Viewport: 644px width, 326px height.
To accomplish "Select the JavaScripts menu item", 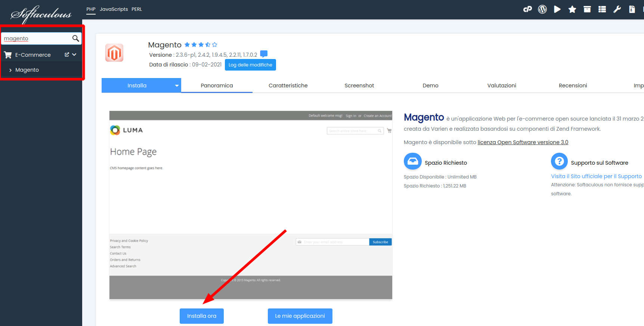I will point(114,9).
